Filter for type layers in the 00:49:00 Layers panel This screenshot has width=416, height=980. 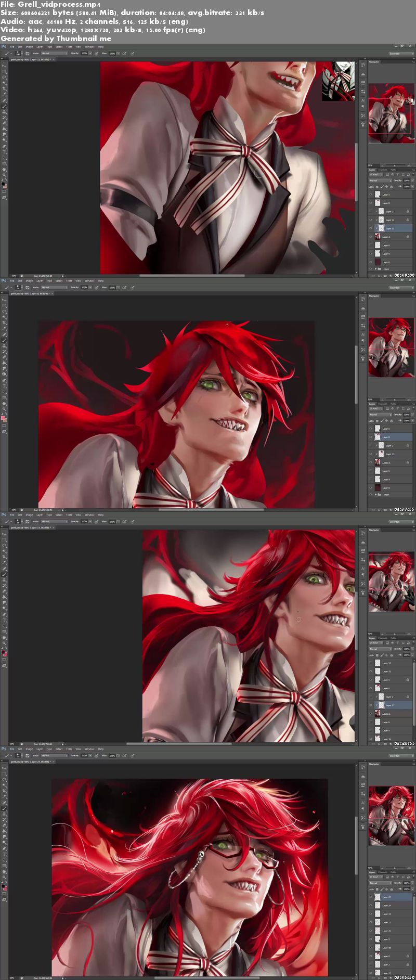pyautogui.click(x=397, y=175)
